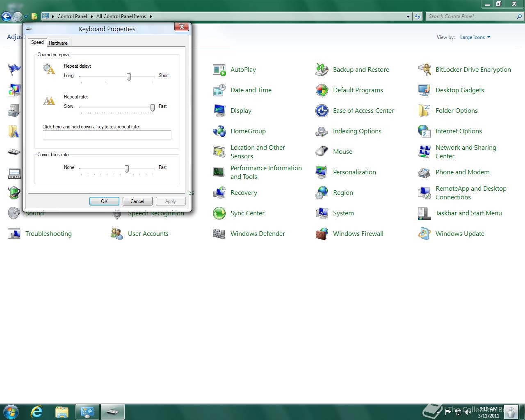Click the Cursor blink rate slider thumb
Viewport: 525px width, 420px height.
127,169
